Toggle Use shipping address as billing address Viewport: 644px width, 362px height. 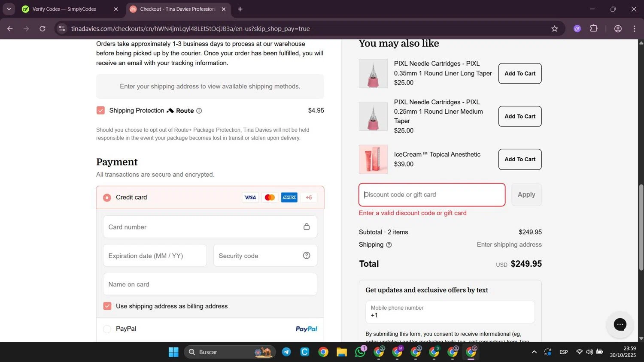click(107, 306)
